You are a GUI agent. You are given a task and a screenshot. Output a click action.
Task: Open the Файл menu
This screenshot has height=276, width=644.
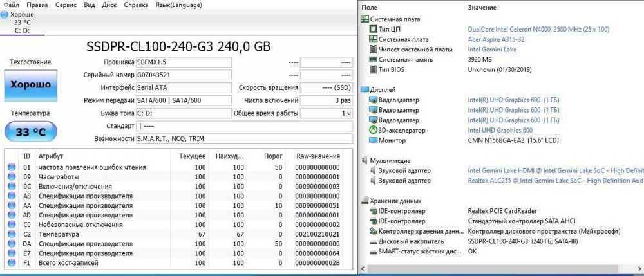(11, 5)
